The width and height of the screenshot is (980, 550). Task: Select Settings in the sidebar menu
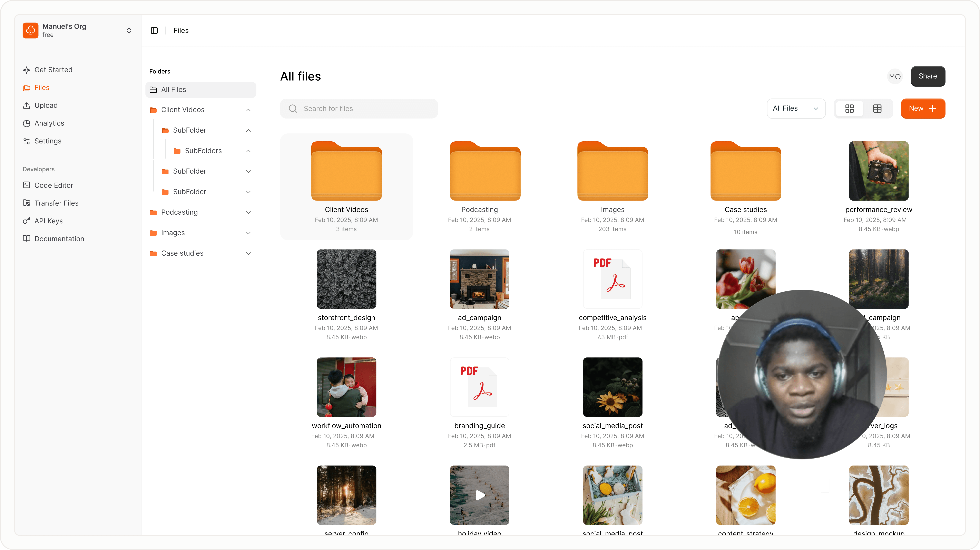tap(48, 141)
